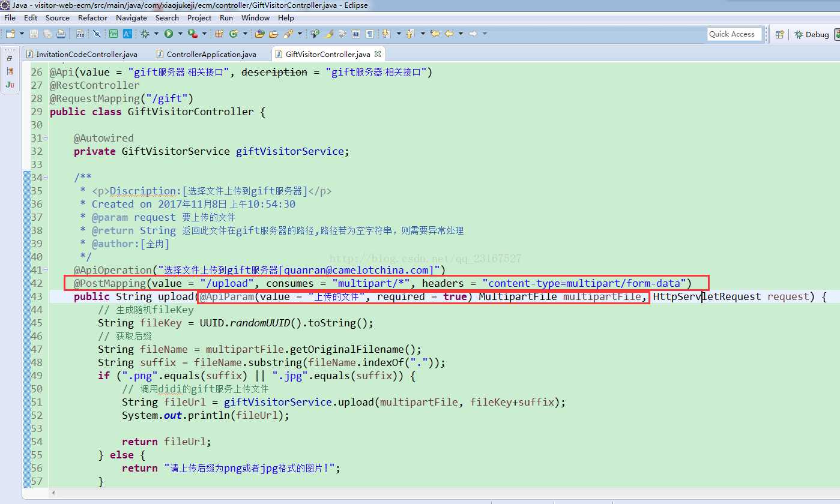Start debugging with the bug icon
Screen dimensions: 840x504
(145, 34)
